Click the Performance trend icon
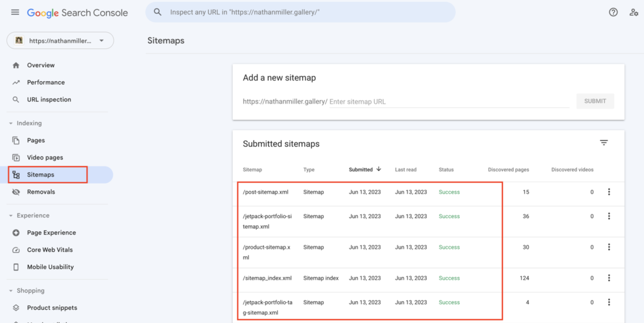644x323 pixels. tap(16, 82)
